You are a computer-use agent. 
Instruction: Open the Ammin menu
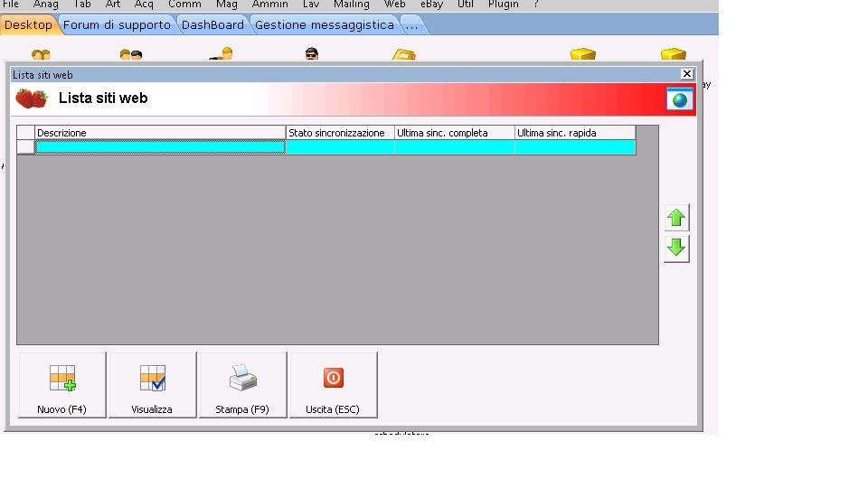click(269, 5)
